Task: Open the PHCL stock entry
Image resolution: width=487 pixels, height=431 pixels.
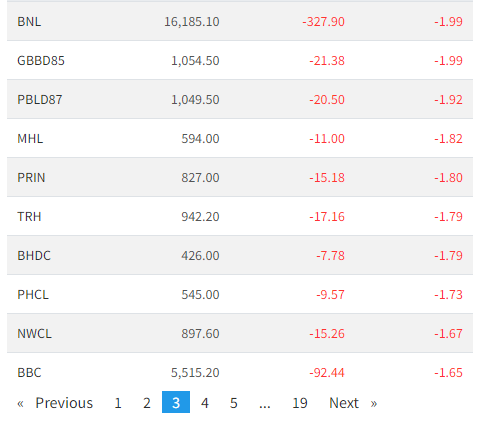Action: click(33, 295)
